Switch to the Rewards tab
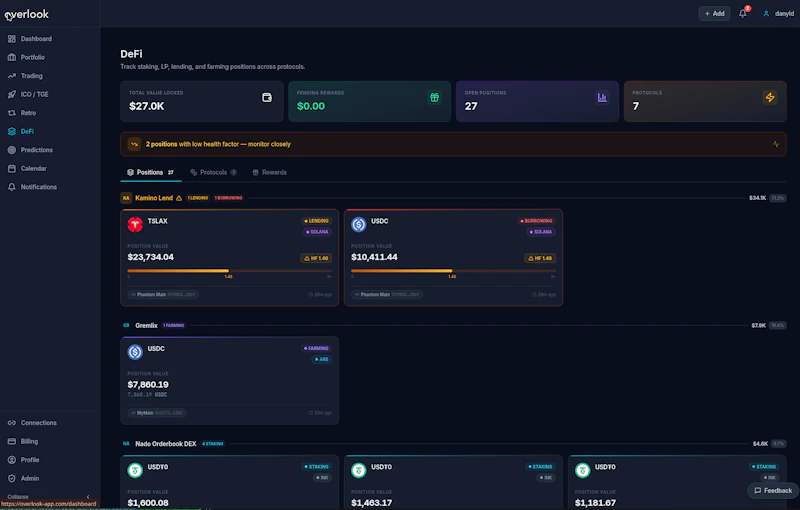The image size is (800, 510). click(269, 172)
